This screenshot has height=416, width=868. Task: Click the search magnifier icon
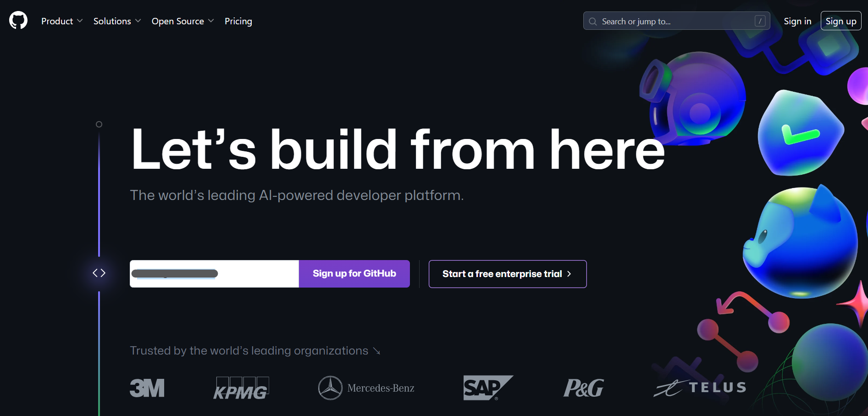click(x=593, y=22)
